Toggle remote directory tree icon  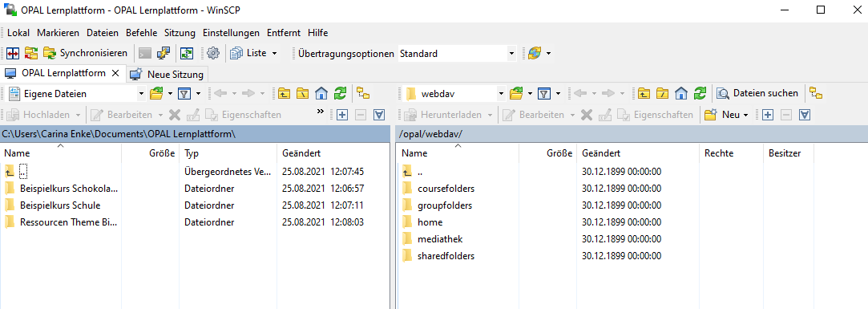[x=816, y=93]
